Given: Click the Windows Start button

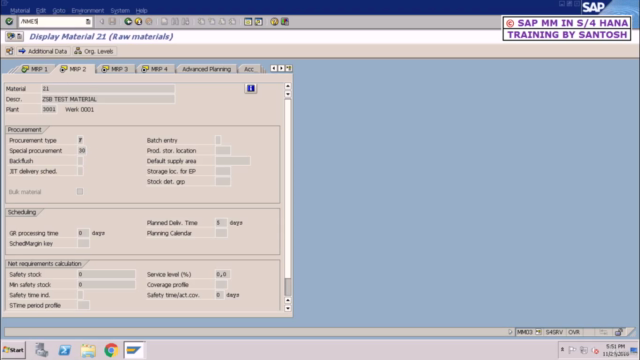Looking at the screenshot, I should 13,350.
